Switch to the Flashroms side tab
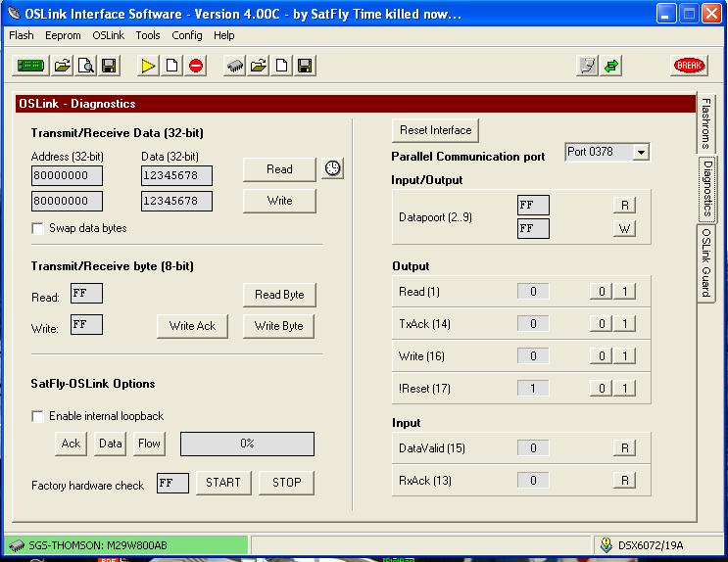 706,123
